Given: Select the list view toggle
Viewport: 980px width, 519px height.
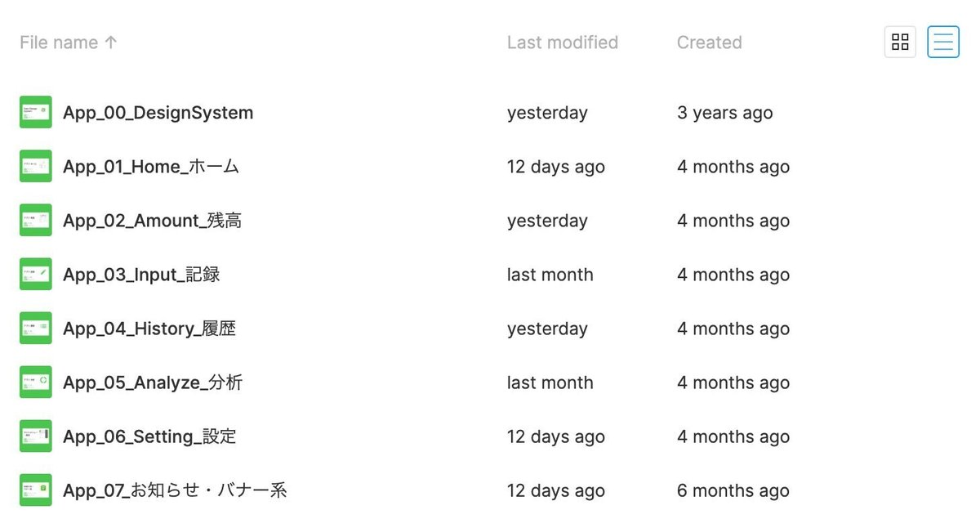Looking at the screenshot, I should coord(943,42).
